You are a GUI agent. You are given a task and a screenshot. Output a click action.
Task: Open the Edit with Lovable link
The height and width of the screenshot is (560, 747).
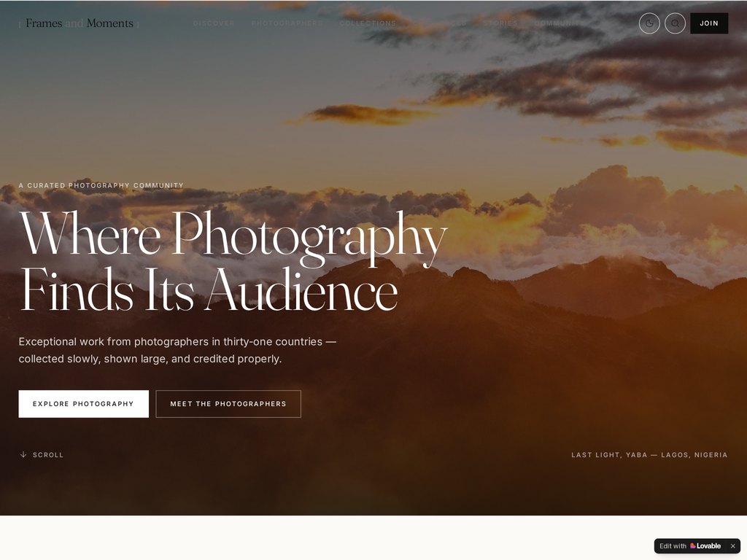point(690,546)
